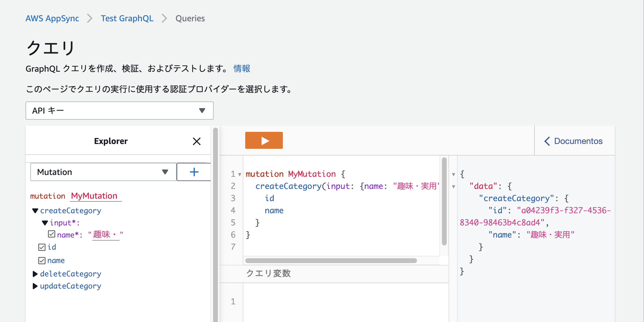Expand the deleteCategory mutation
644x322 pixels.
(35, 274)
